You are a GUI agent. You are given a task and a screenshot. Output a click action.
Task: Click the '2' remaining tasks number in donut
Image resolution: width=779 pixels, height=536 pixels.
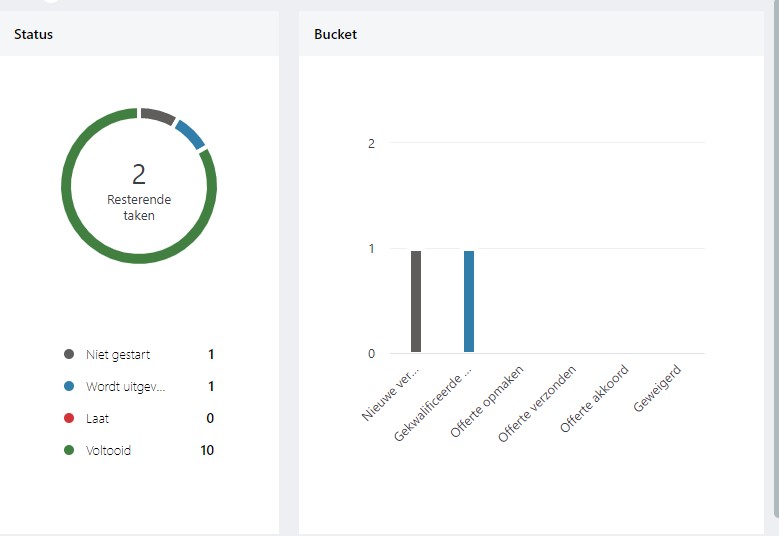139,175
